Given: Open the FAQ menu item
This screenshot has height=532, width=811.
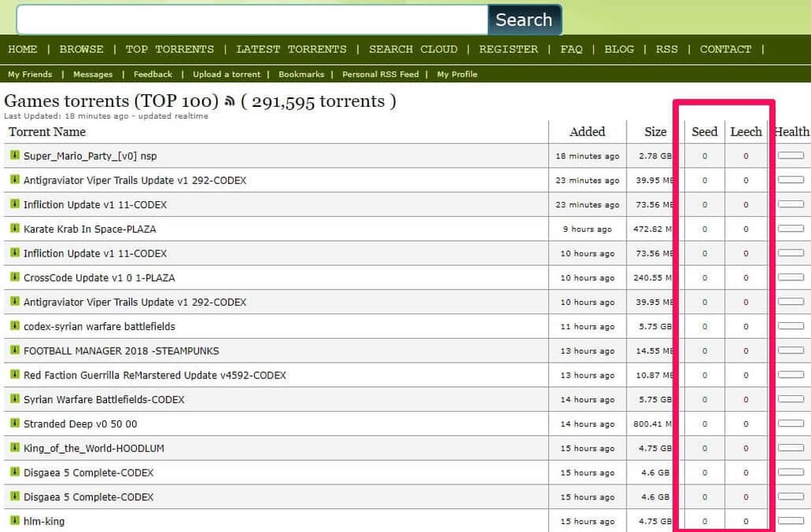Looking at the screenshot, I should (572, 49).
